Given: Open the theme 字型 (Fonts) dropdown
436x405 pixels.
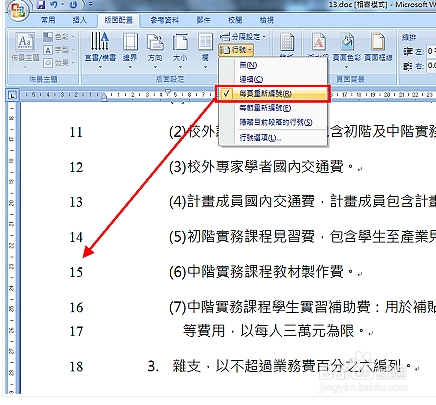Looking at the screenshot, I should point(59,50).
